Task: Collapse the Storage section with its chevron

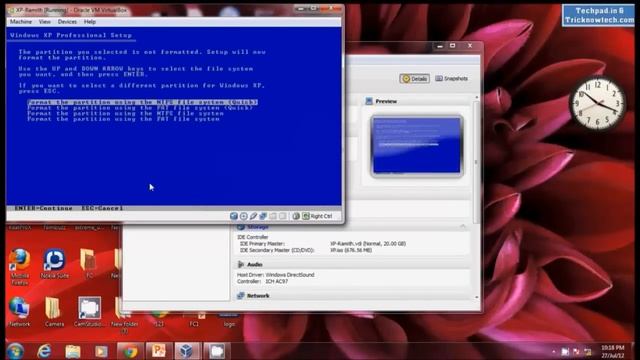Action: pyautogui.click(x=462, y=226)
